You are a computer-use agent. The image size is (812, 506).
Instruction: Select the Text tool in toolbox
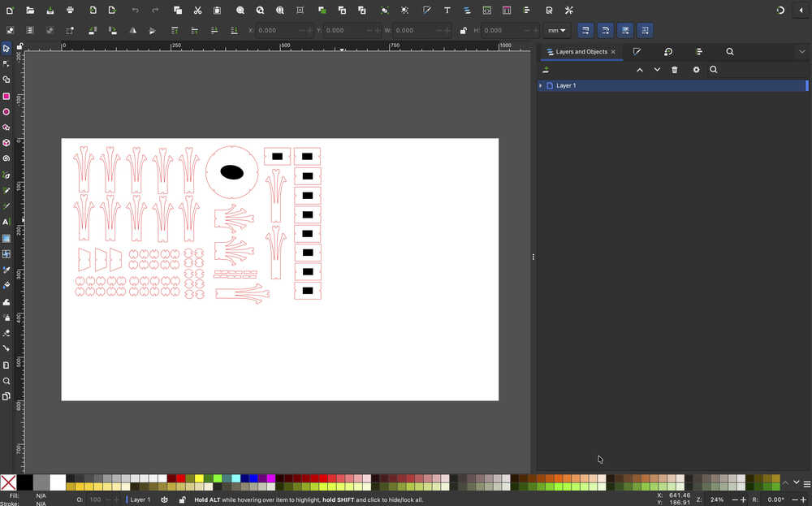(x=6, y=222)
